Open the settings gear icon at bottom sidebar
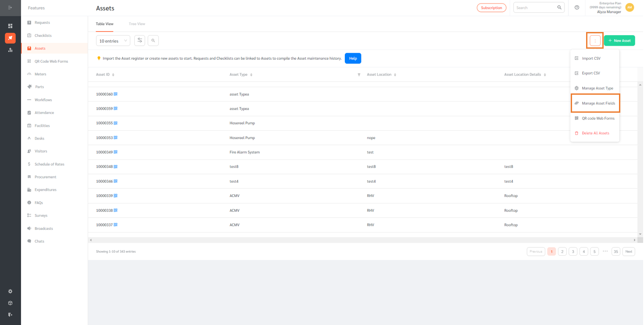Viewport: 644px width, 325px height. tap(10, 291)
